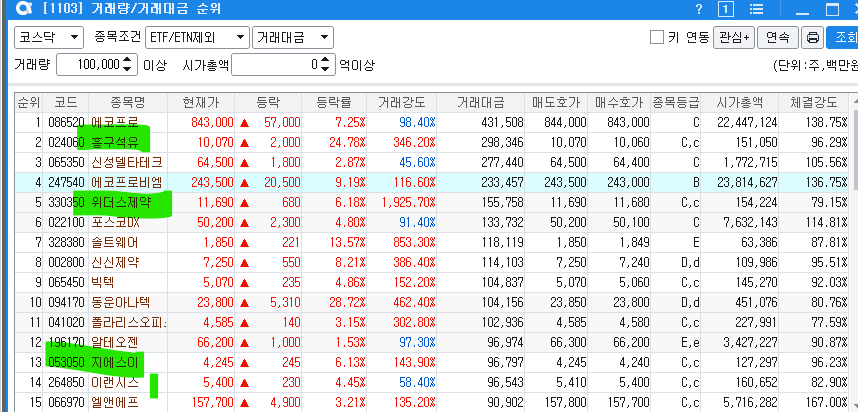
Task: Click the app logo icon in title bar
Action: 24,9
